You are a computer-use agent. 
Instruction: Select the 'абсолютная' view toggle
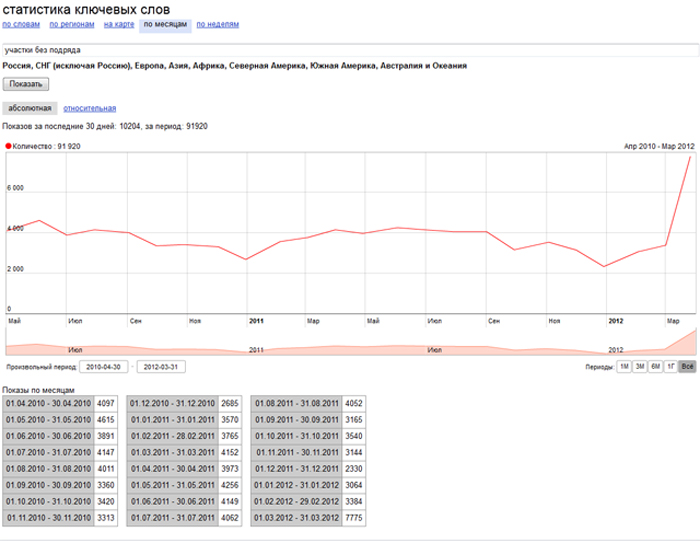(x=30, y=108)
